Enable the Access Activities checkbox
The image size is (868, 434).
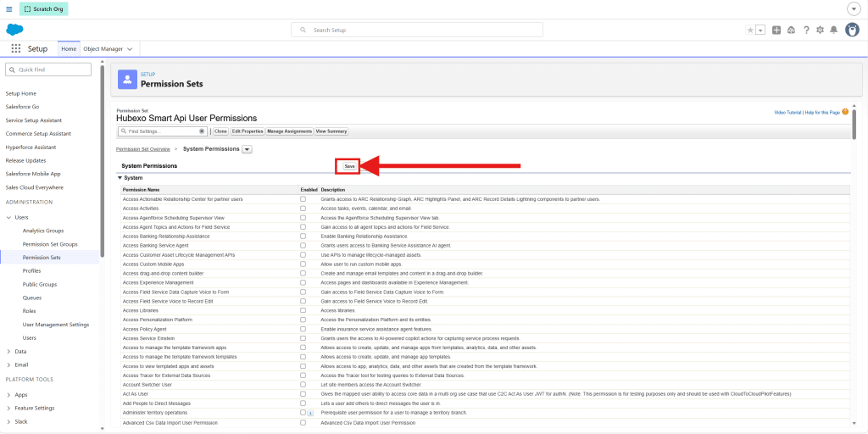tap(303, 209)
